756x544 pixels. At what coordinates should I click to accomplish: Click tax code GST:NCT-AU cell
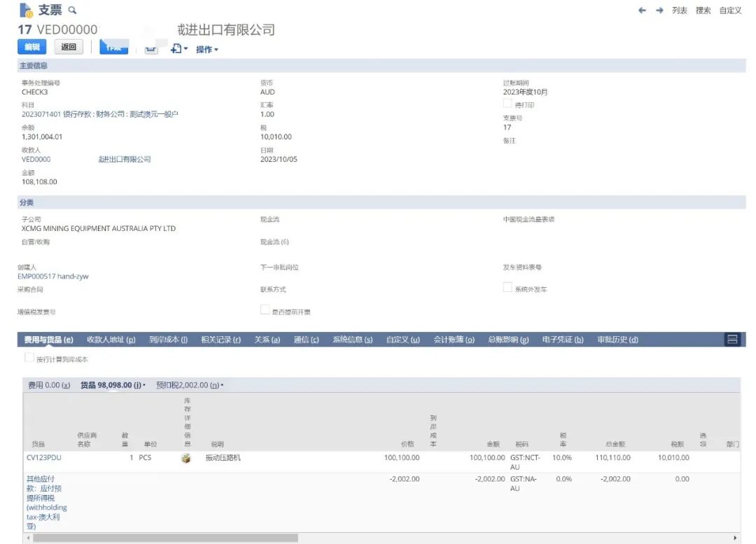click(x=525, y=462)
